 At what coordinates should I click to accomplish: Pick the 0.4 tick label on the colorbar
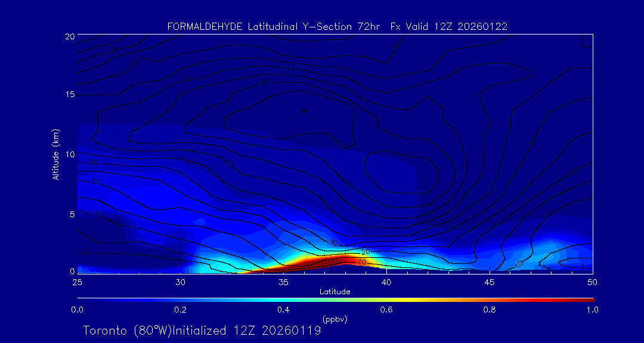tap(283, 310)
